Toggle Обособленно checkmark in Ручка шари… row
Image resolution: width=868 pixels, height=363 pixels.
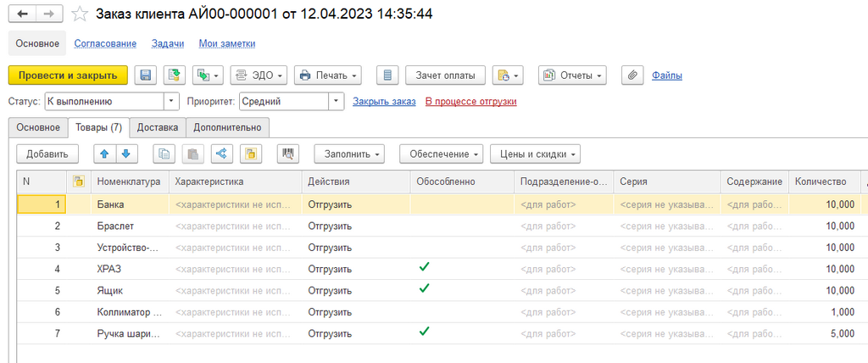pyautogui.click(x=424, y=332)
